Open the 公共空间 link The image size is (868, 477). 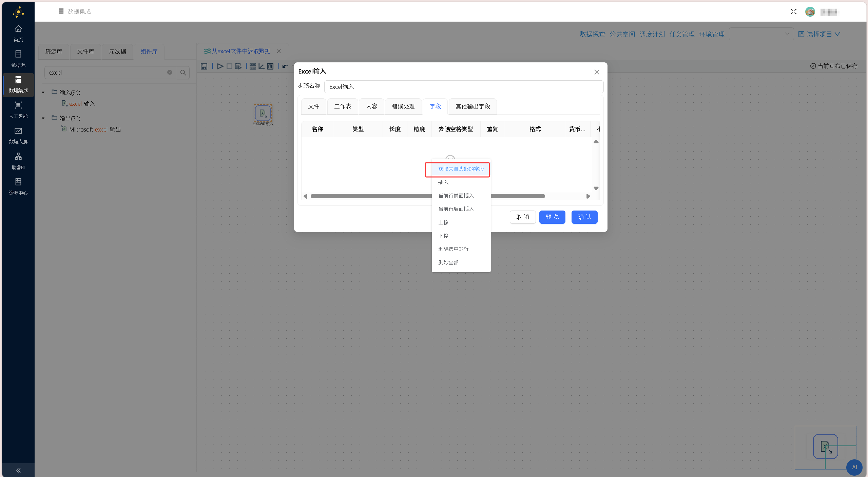coord(622,34)
